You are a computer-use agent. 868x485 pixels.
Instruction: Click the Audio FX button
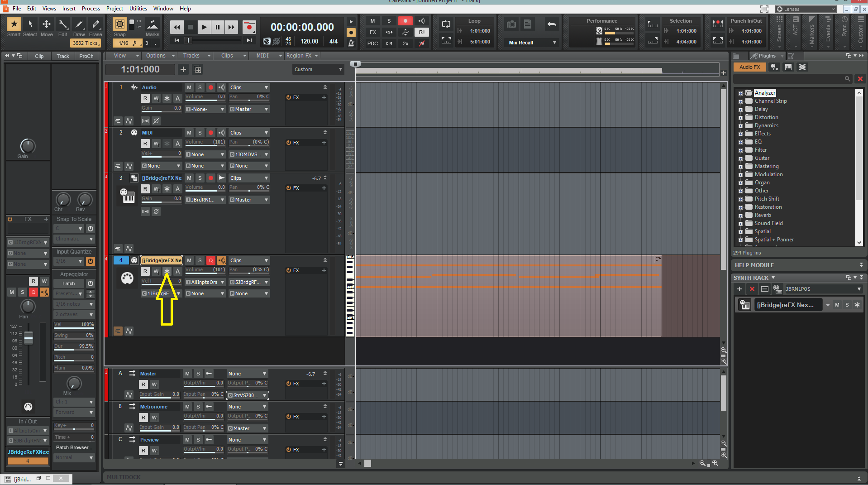tap(750, 67)
